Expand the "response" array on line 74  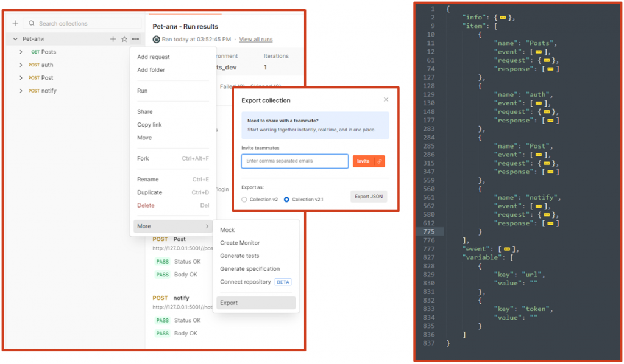click(550, 69)
